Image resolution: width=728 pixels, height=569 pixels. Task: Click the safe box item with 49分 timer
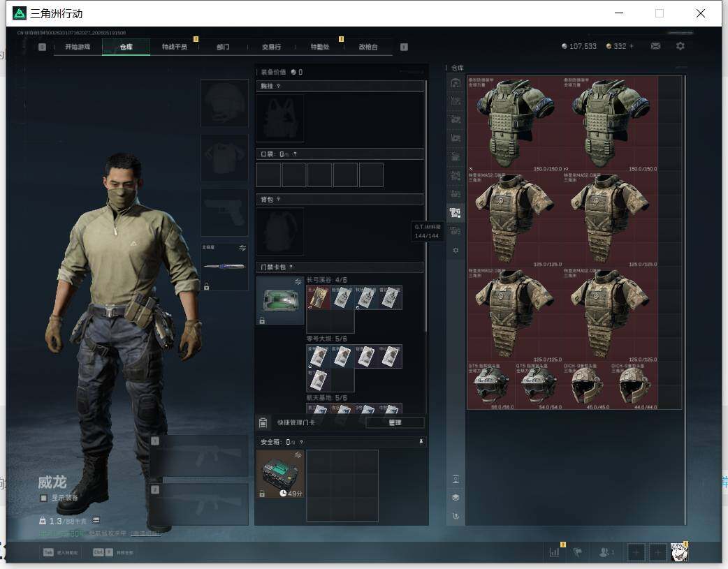click(x=280, y=474)
